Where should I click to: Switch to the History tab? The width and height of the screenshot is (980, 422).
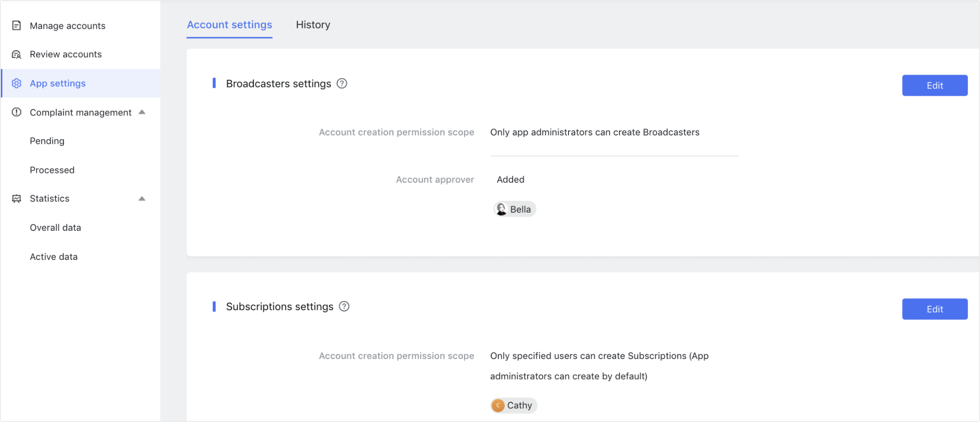312,24
